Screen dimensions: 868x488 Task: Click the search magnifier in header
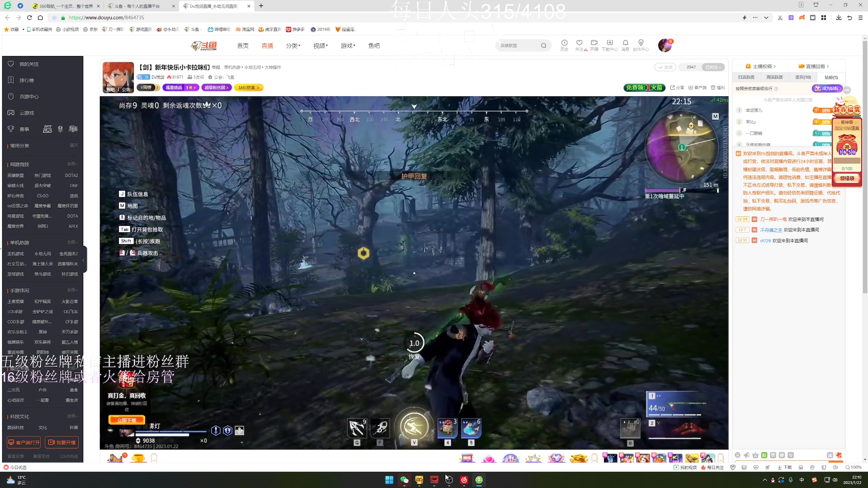coord(543,46)
